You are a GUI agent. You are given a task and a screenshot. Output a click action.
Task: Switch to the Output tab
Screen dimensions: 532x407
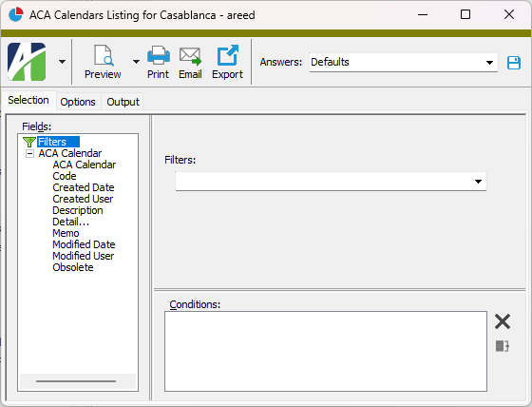[x=123, y=102]
